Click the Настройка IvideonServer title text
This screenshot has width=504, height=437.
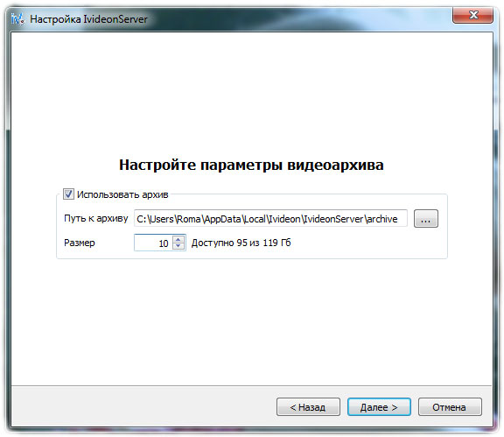point(88,19)
